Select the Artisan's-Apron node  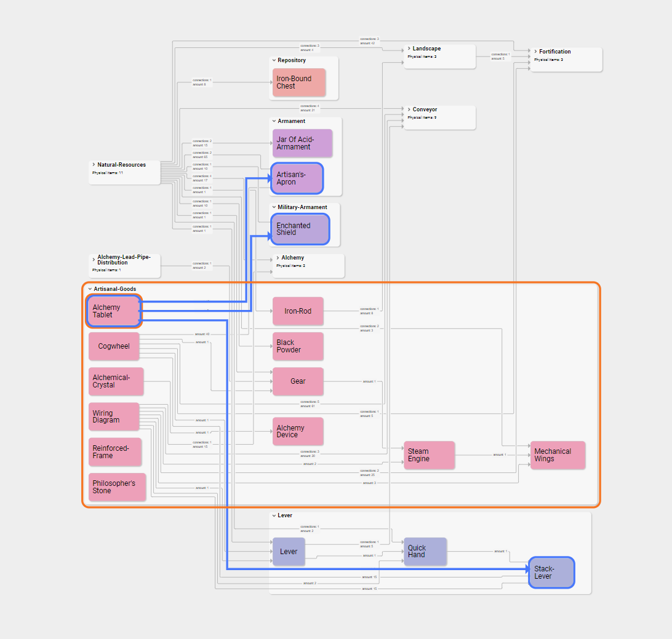tap(296, 178)
